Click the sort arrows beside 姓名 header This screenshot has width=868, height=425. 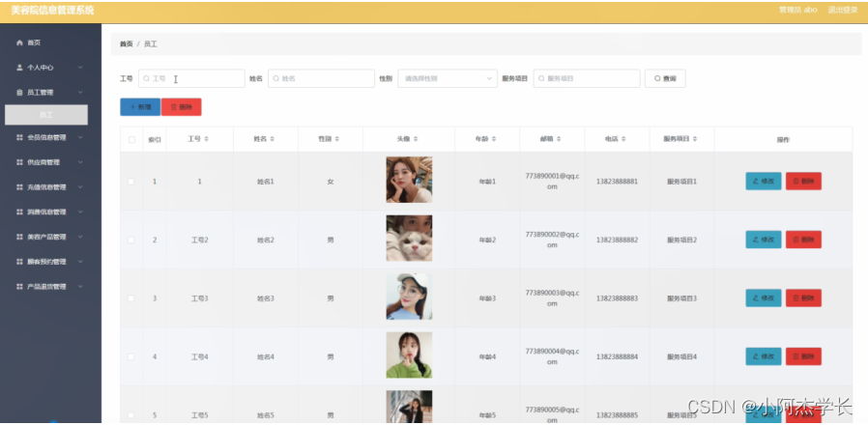[x=272, y=139]
